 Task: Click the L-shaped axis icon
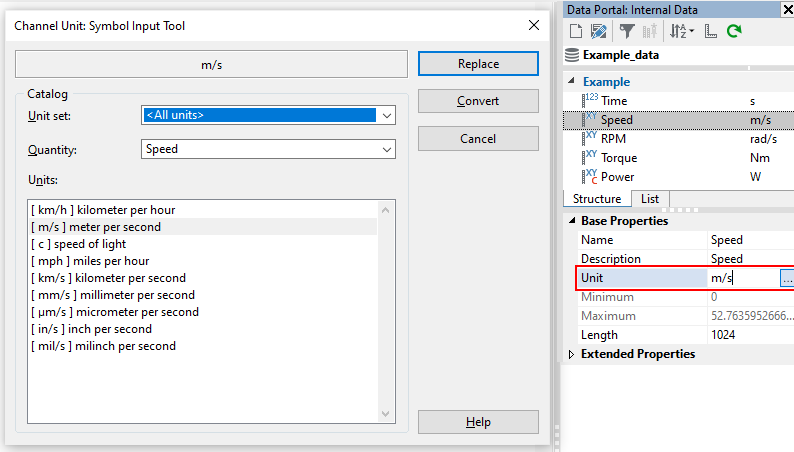click(x=711, y=31)
